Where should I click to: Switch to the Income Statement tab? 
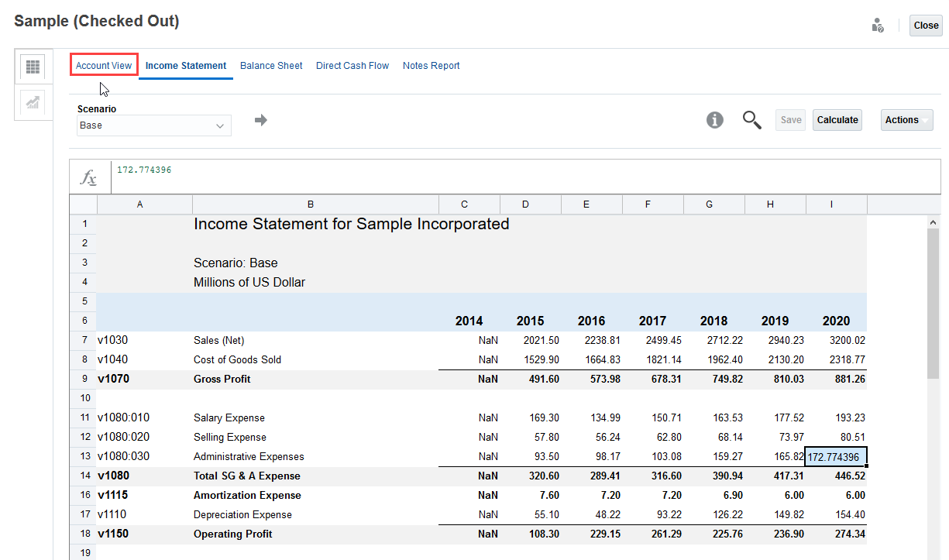(185, 65)
